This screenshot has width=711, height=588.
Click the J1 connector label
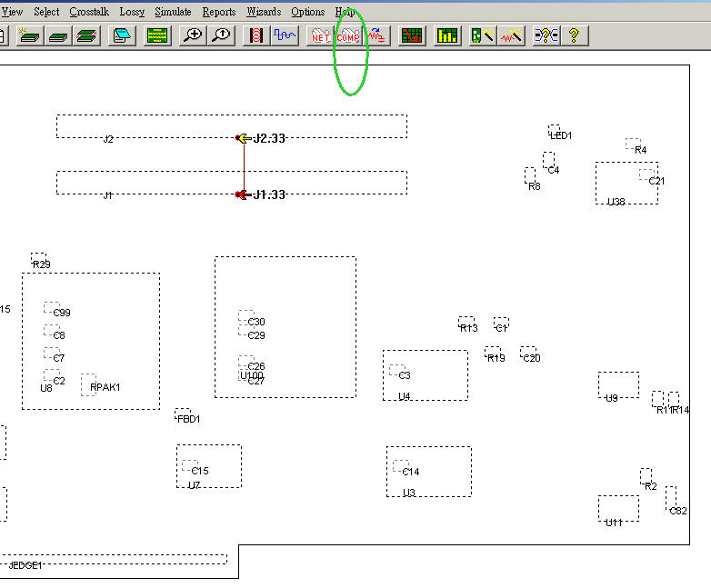coord(107,195)
